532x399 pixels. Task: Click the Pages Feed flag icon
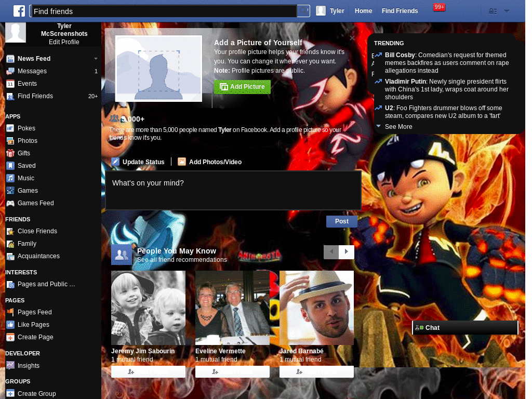(x=10, y=312)
